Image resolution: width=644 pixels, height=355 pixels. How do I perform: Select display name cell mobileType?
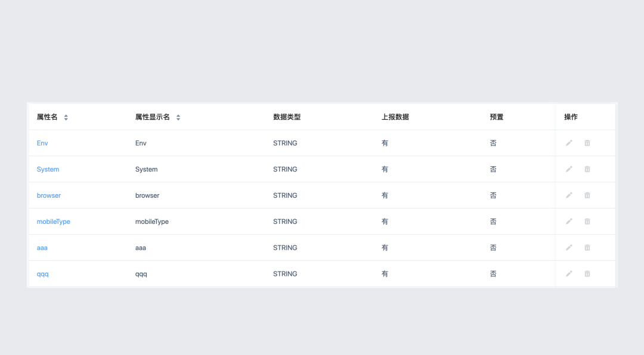(x=152, y=222)
